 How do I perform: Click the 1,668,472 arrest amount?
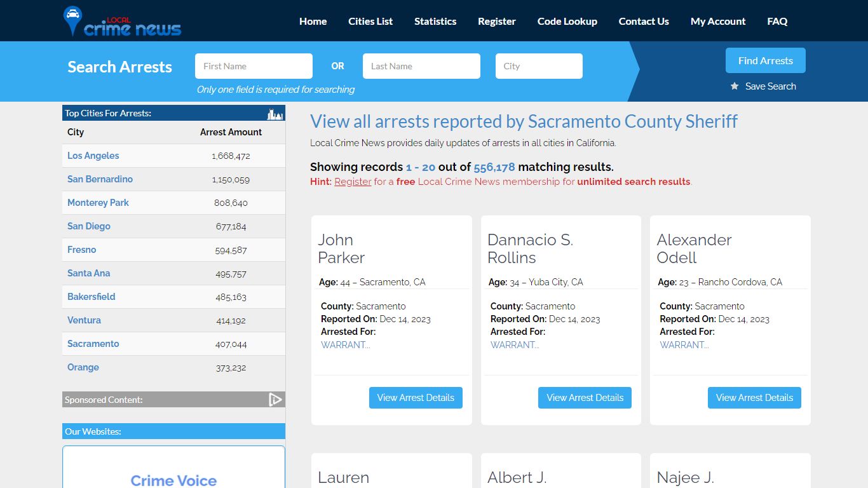(231, 156)
